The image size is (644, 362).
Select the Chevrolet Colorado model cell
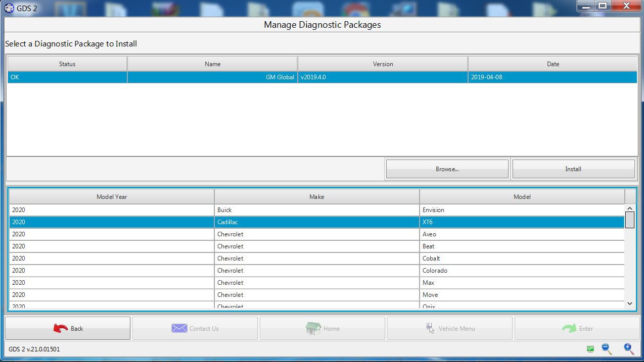click(522, 271)
